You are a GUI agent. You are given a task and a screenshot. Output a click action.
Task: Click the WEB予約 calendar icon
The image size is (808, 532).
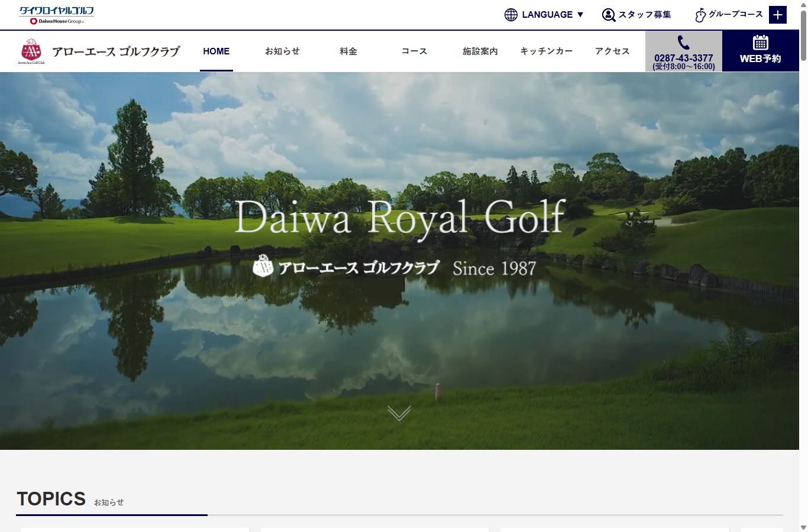click(x=761, y=43)
